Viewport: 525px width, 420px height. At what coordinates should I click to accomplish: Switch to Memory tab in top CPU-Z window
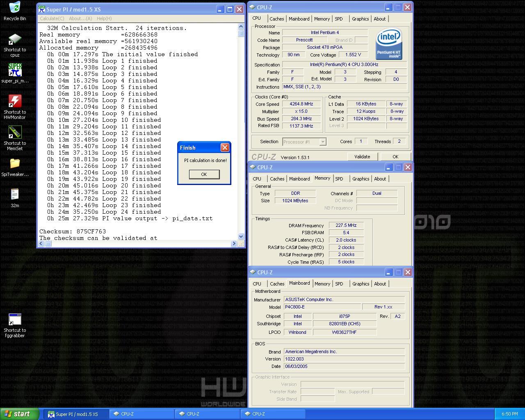pyautogui.click(x=322, y=19)
